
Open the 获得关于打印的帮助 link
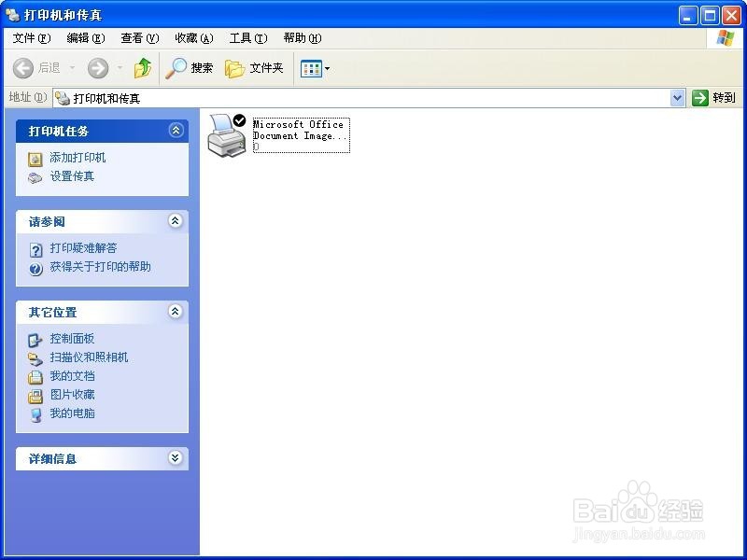[x=100, y=267]
